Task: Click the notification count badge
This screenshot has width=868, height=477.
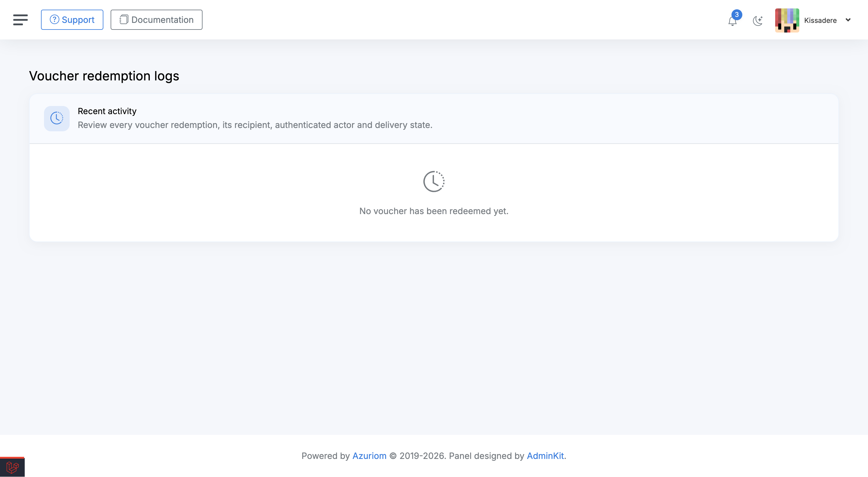Action: tap(737, 14)
